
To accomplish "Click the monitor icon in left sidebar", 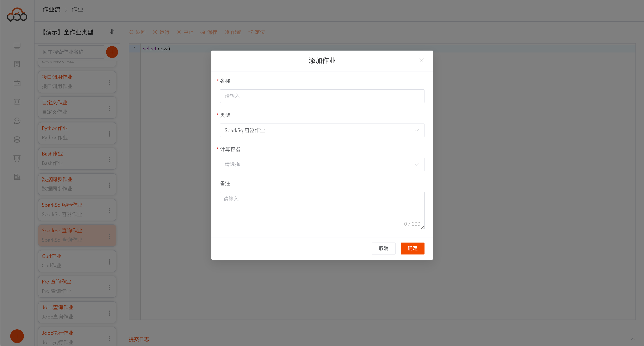I will (17, 46).
